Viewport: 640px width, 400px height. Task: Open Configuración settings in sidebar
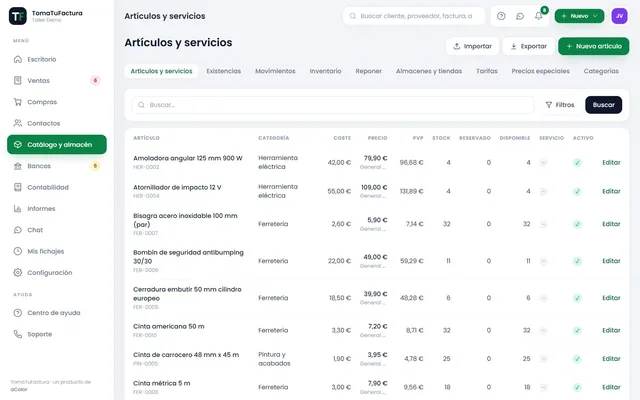point(57,272)
